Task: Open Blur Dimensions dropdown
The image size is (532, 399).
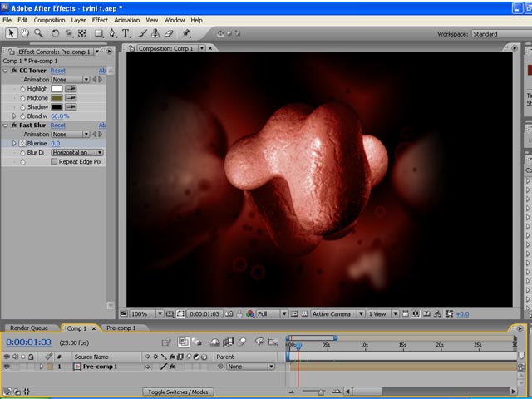Action: 77,153
